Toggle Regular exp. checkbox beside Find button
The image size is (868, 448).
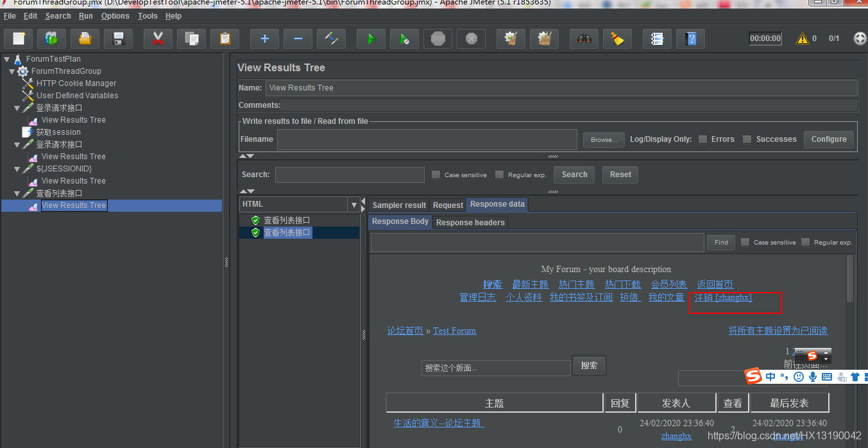[805, 242]
